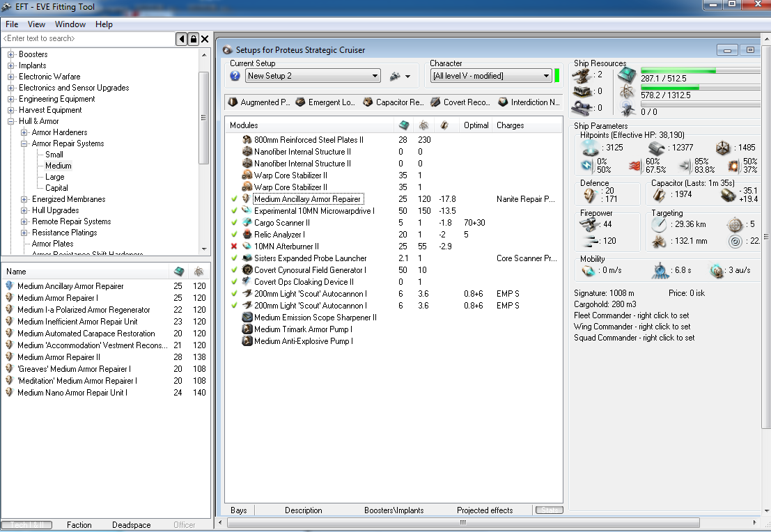Click the Medium Emission Scope Sharpener II icon
771x532 pixels.
click(247, 317)
